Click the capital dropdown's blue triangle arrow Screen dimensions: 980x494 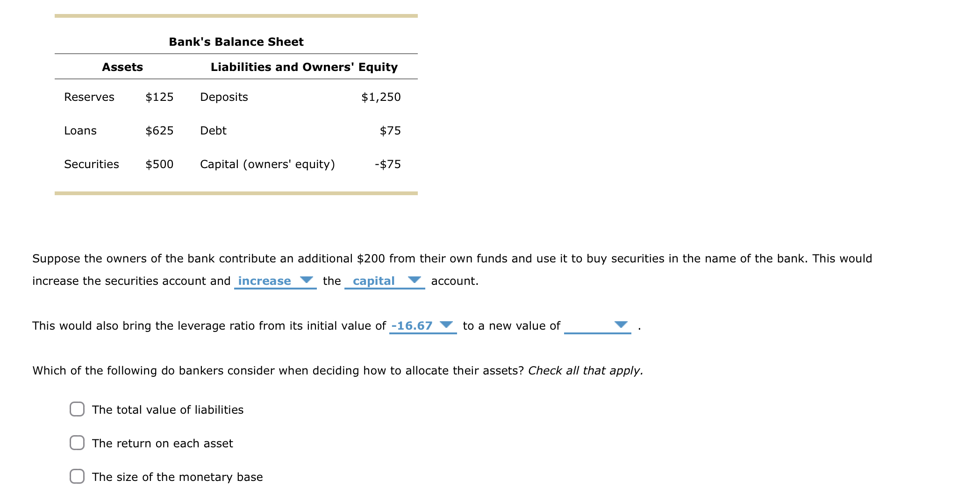[x=414, y=280]
